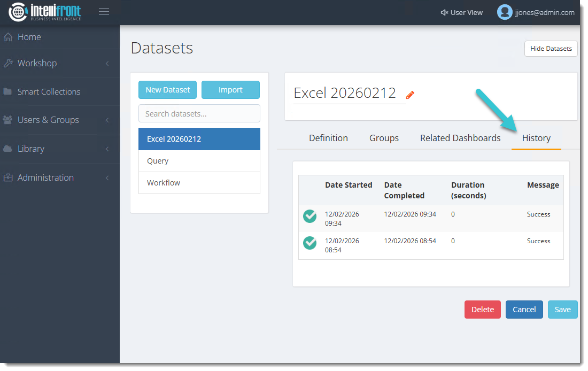Click the red Delete button

point(482,310)
